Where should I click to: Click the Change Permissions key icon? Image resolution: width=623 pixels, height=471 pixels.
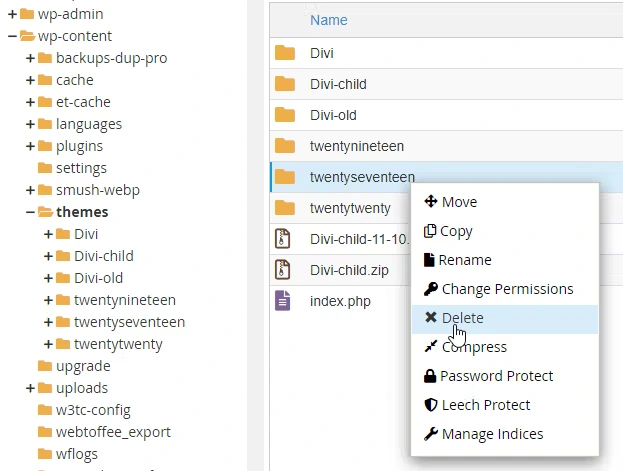coord(431,289)
